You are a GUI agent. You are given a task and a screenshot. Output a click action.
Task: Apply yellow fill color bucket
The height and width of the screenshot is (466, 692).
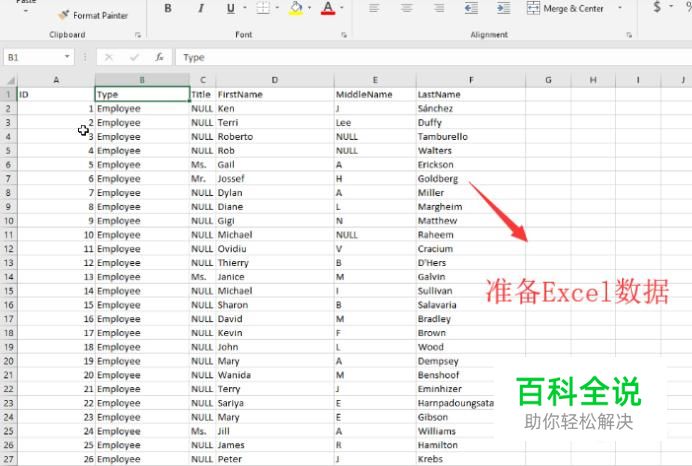point(296,8)
